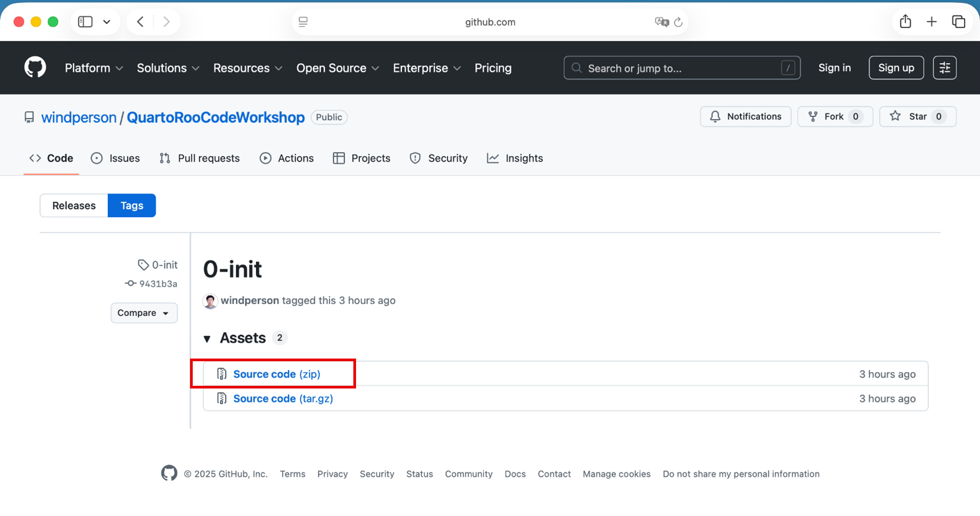Open the appearance settings icon button
The image size is (980, 516).
click(x=944, y=68)
